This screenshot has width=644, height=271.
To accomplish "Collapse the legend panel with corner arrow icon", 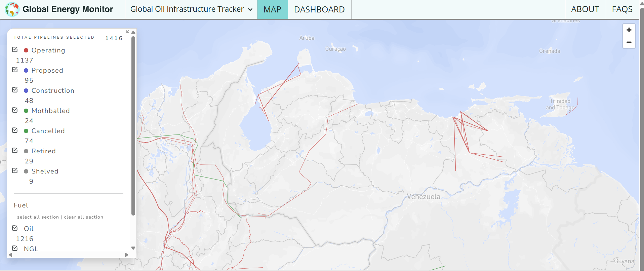I will click(128, 31).
